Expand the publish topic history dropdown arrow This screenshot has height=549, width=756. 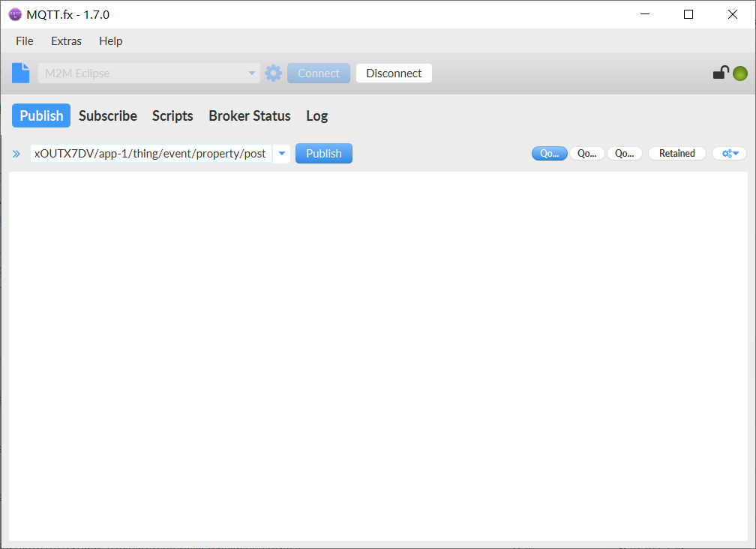click(x=282, y=154)
